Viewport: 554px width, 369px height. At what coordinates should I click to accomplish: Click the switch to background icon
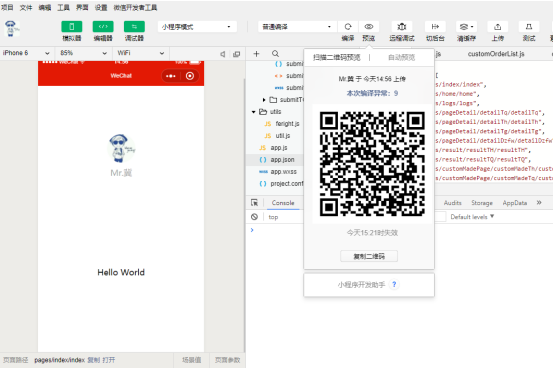click(x=435, y=27)
